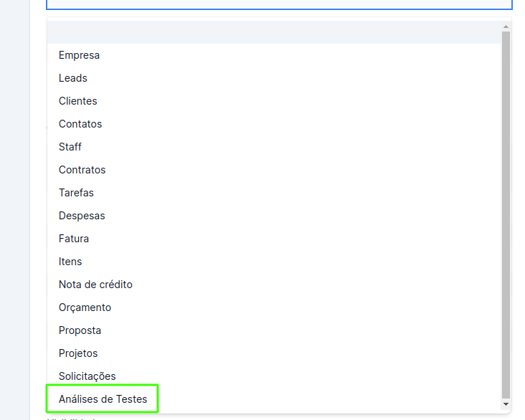Select the Orçamento entry
The height and width of the screenshot is (420, 525).
tap(85, 307)
